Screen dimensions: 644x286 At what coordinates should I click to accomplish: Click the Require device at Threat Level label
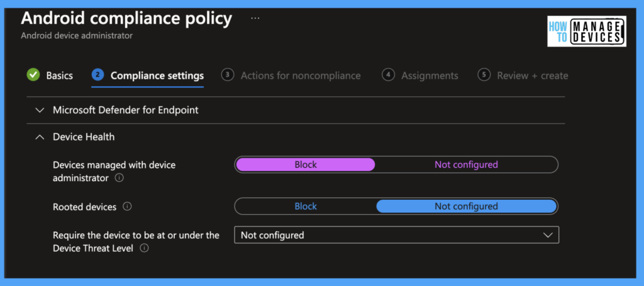click(x=136, y=241)
